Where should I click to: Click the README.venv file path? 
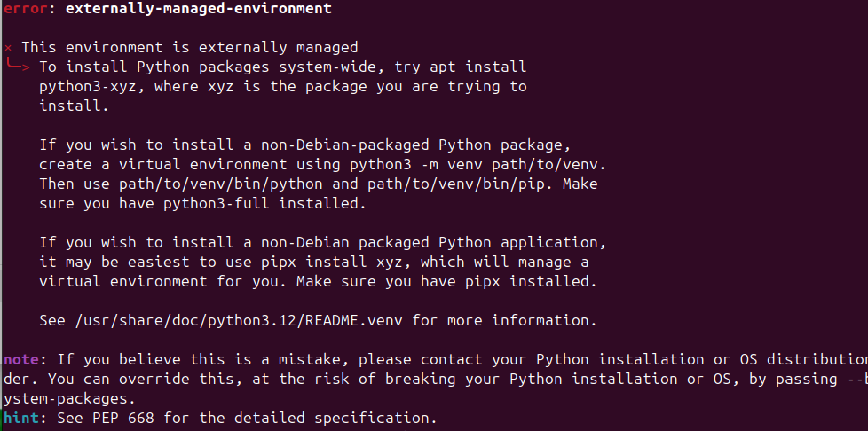(243, 320)
